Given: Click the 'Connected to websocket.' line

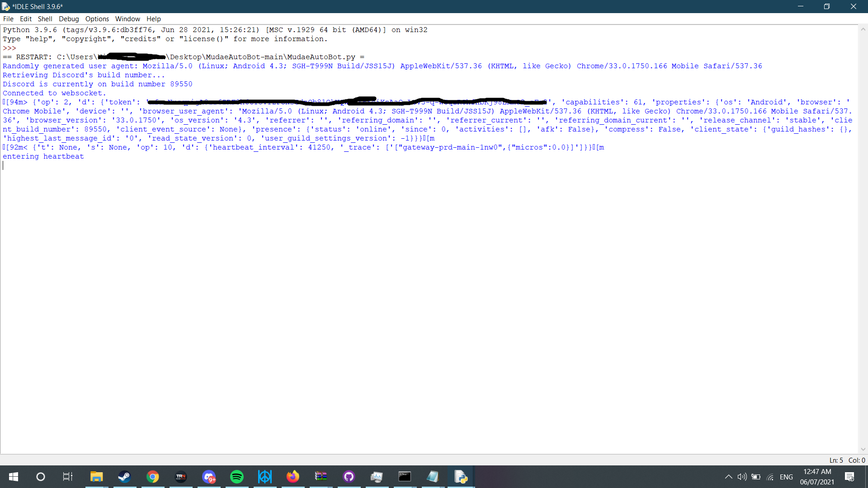Looking at the screenshot, I should (55, 93).
